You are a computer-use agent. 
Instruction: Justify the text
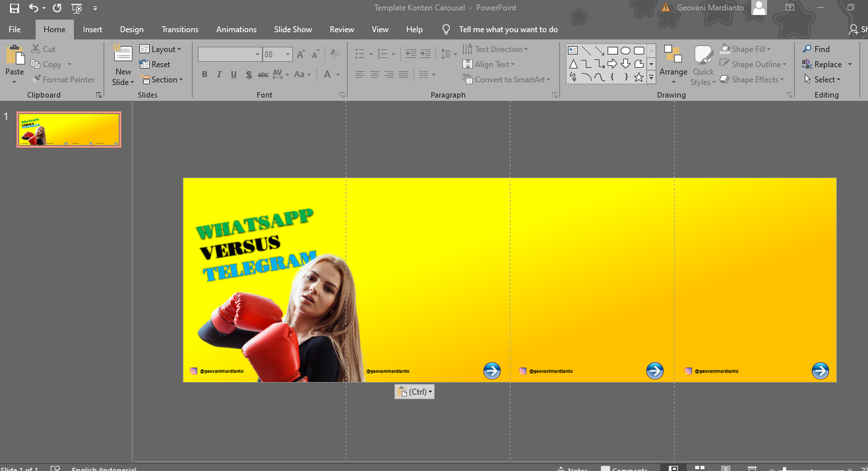[x=404, y=75]
